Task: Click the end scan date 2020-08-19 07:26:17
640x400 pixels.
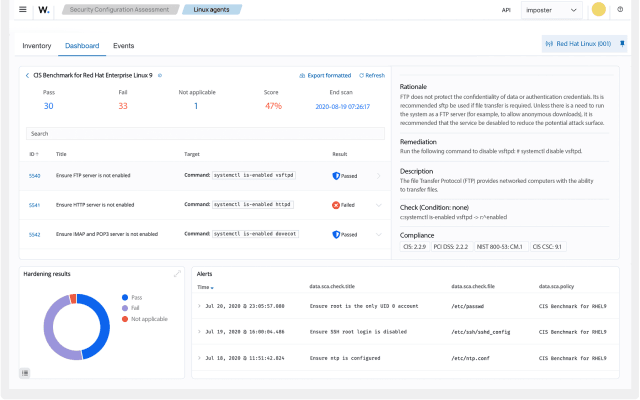Action: click(342, 107)
